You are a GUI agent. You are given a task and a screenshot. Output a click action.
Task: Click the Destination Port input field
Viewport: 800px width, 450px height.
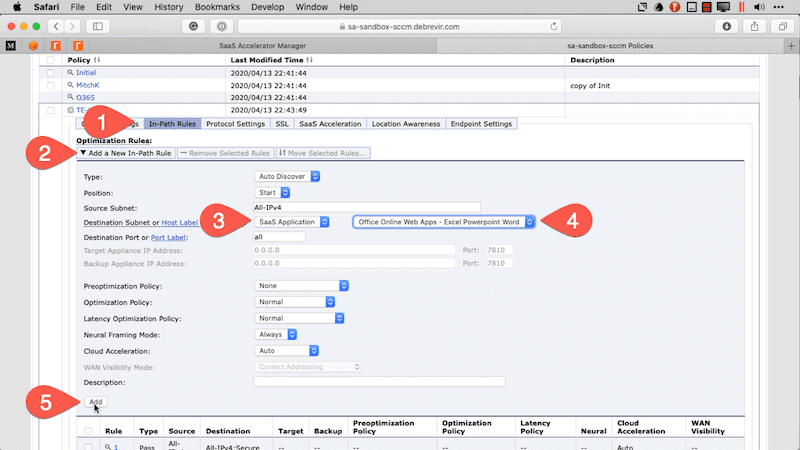[280, 237]
